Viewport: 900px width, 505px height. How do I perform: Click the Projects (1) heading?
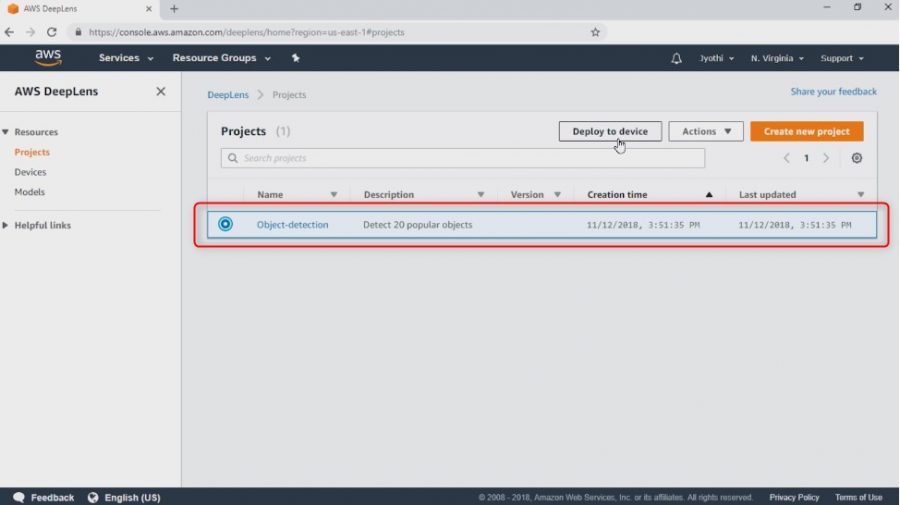(255, 131)
